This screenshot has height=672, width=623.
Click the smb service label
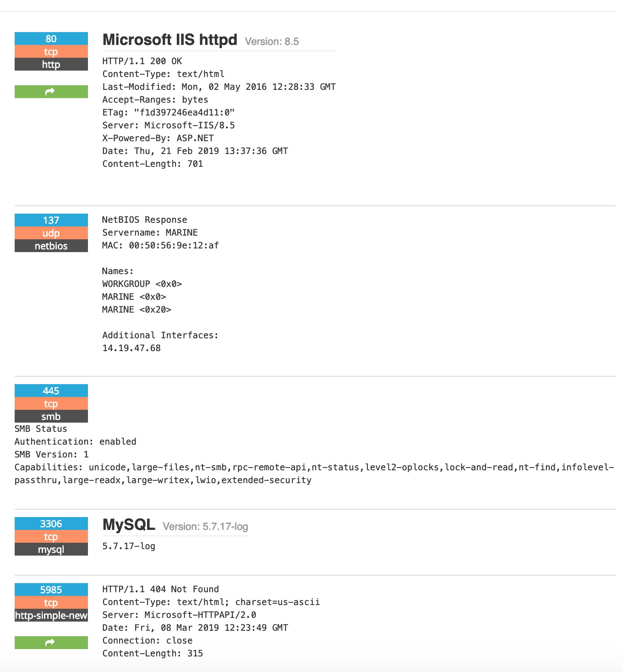[x=51, y=416]
